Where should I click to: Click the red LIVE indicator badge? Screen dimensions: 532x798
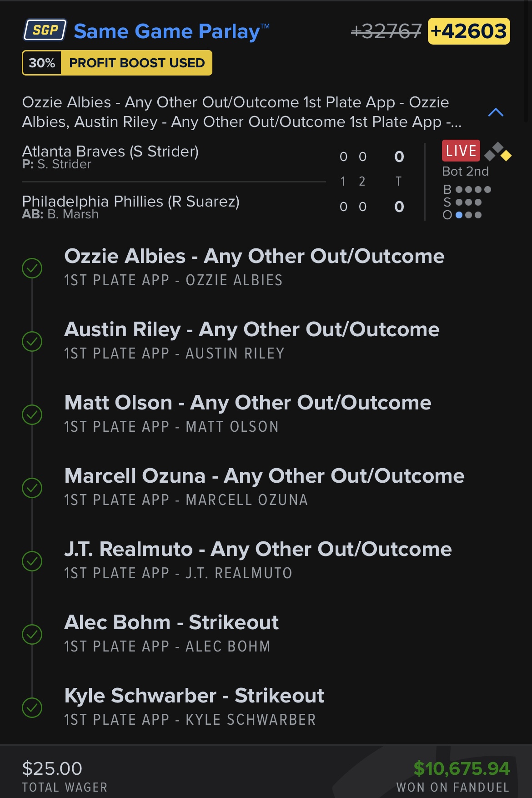tap(461, 151)
